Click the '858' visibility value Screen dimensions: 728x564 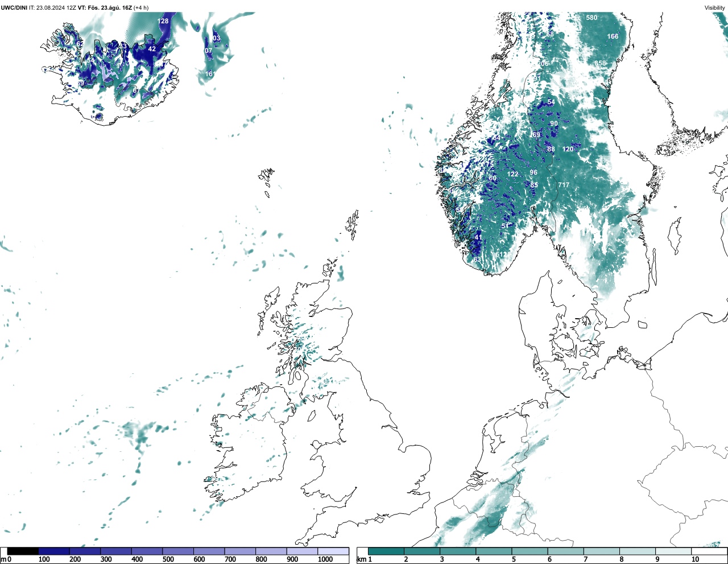coord(601,63)
